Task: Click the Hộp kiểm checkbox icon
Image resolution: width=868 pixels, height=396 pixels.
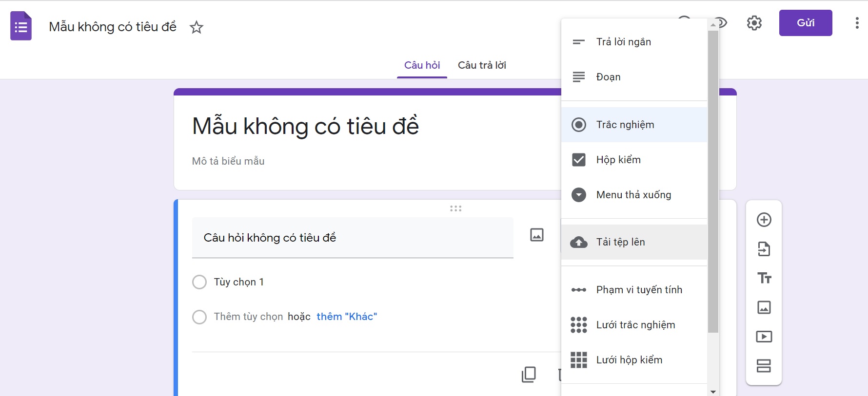Action: click(x=579, y=160)
